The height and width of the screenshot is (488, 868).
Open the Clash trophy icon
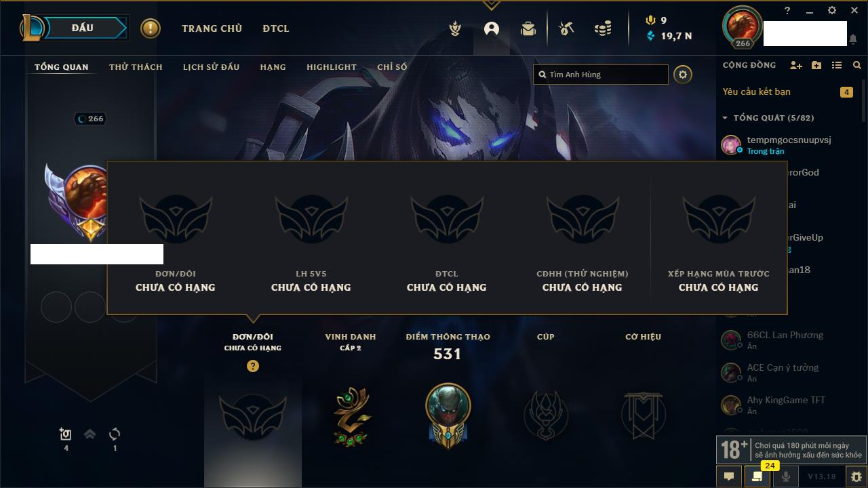[x=456, y=28]
